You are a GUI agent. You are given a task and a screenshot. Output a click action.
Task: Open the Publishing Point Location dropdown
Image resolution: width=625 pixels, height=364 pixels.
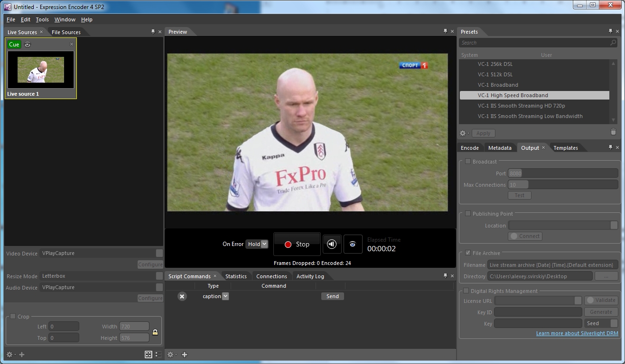614,226
